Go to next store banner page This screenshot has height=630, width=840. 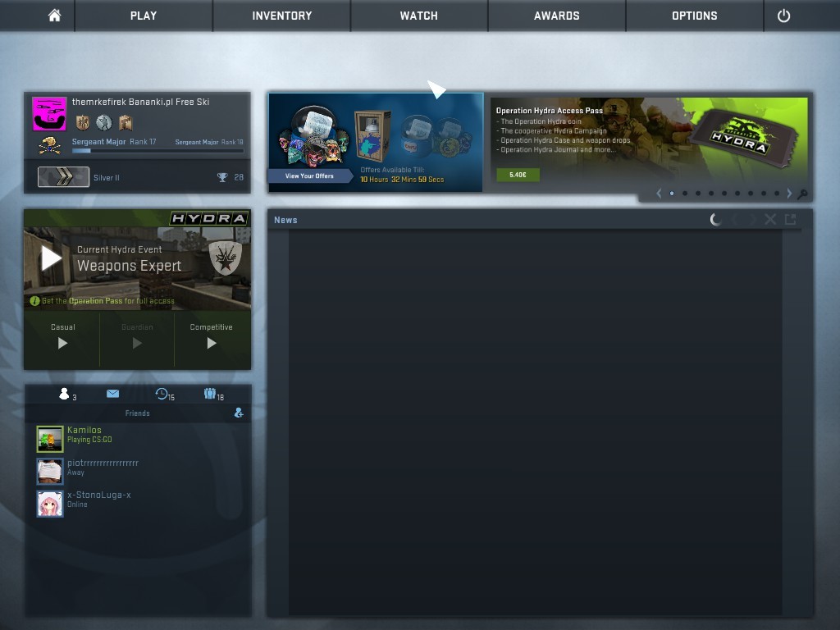point(789,194)
